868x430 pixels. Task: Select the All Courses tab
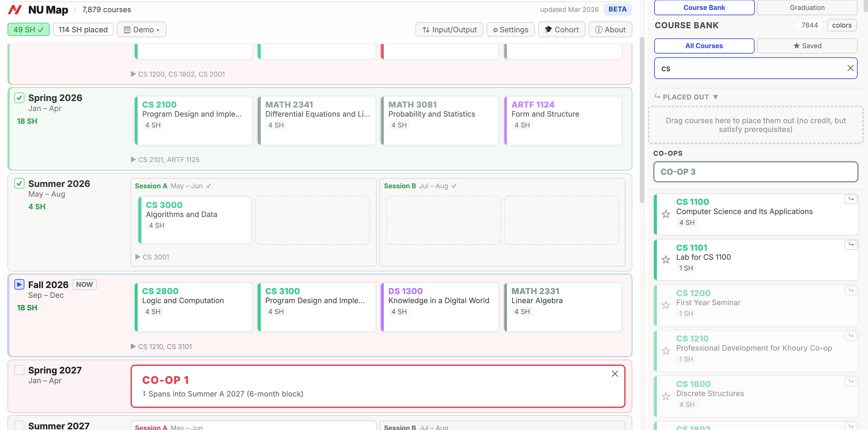[x=704, y=46]
